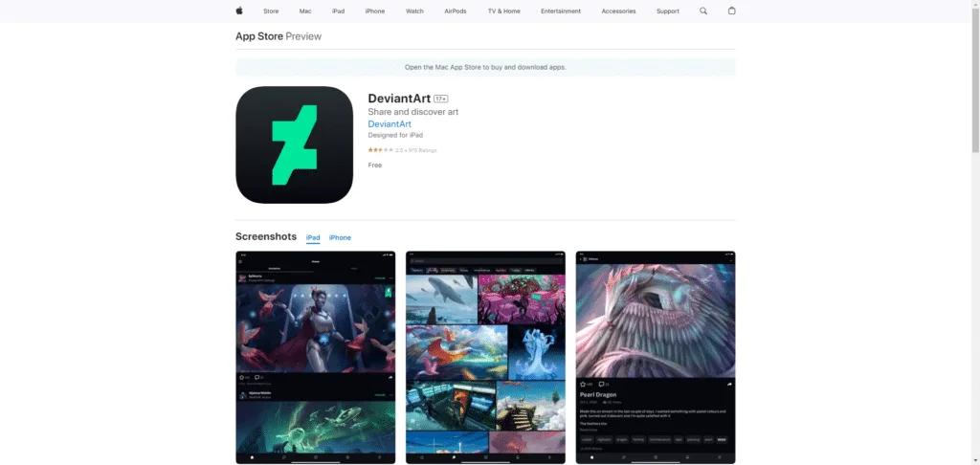Viewport: 980px width, 465px height.
Task: Select the iPad screenshots tab
Action: (313, 237)
